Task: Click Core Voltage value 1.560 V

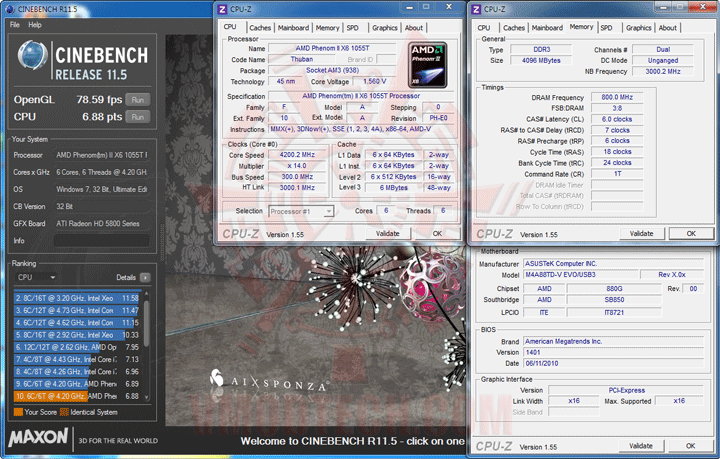Action: [375, 81]
